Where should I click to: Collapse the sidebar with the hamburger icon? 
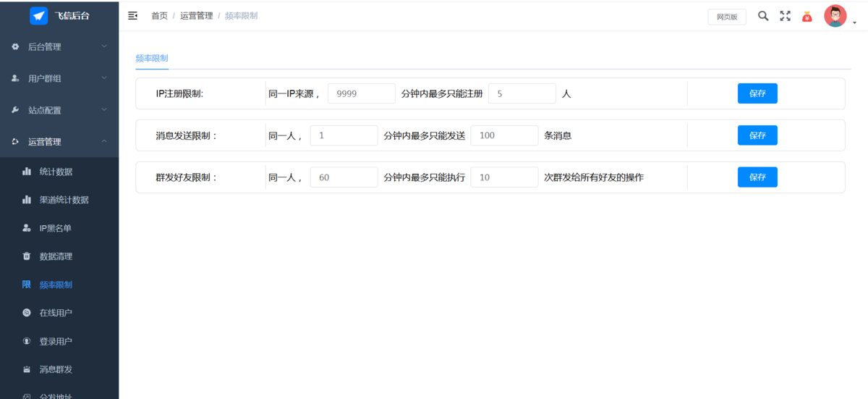click(x=132, y=16)
